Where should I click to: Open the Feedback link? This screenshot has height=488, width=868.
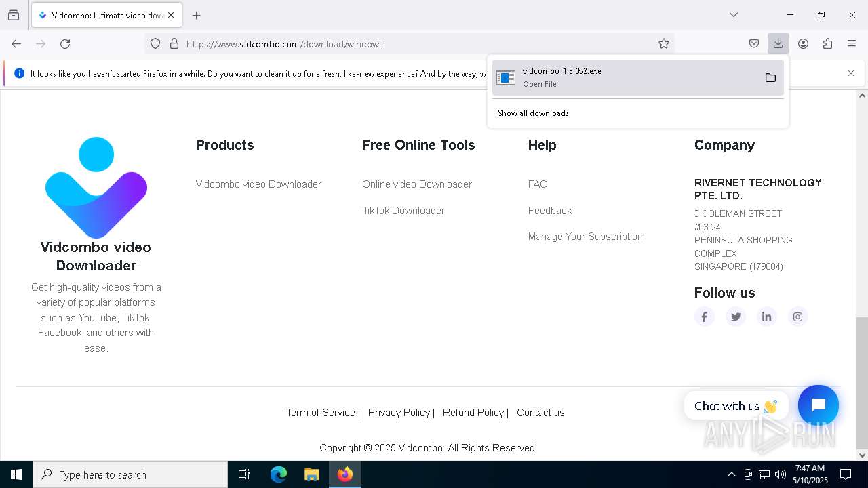(x=550, y=211)
